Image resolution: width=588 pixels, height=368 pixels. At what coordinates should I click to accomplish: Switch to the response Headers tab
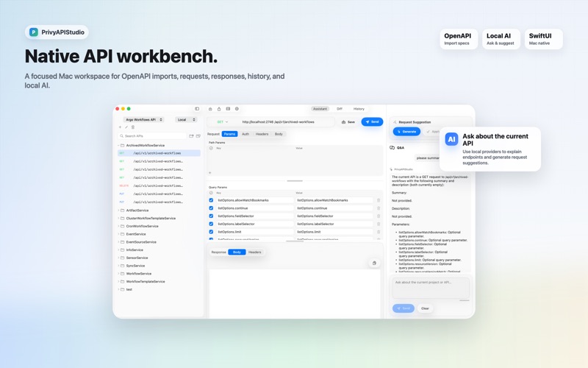255,252
